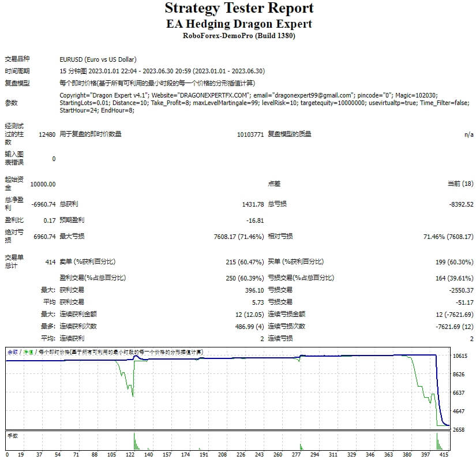Screen dimensions: 476x460
Task: Select average profit trade value 5.73
Action: 258,302
